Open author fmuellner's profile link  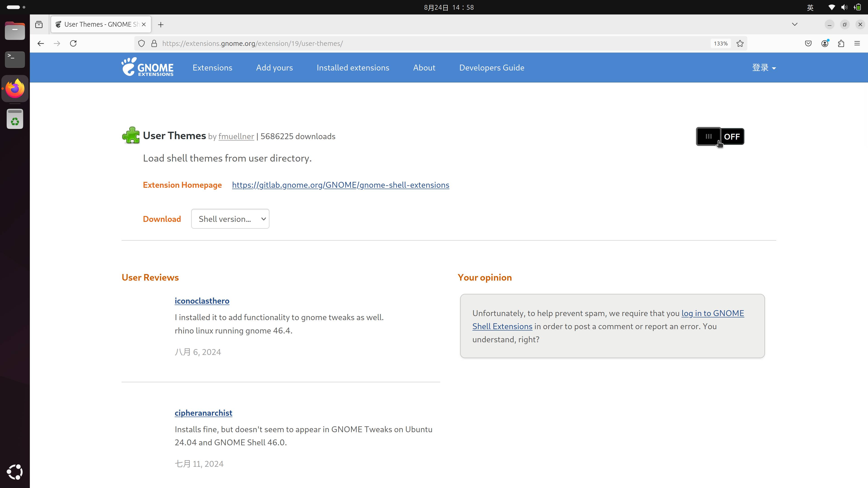pos(236,136)
